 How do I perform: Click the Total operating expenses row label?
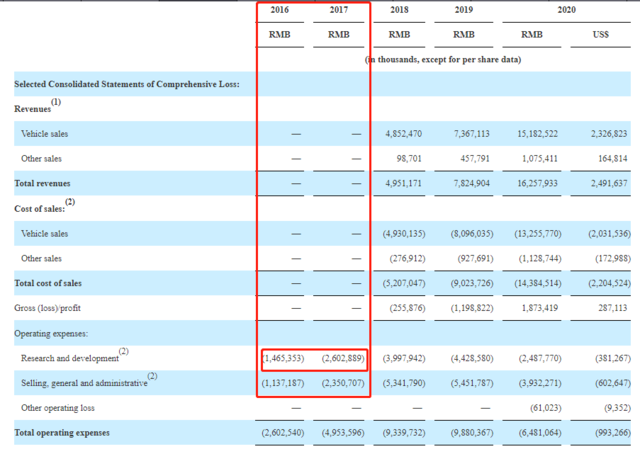point(61,433)
